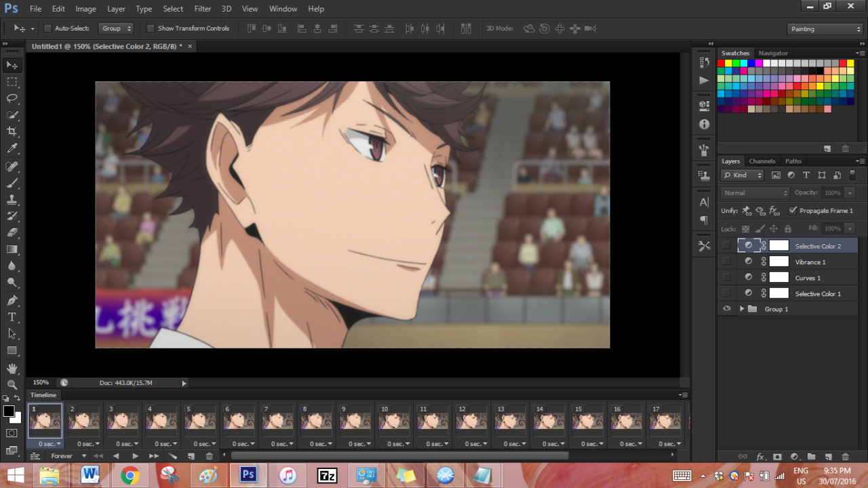Select the Horizontal Type tool
Image resolution: width=868 pixels, height=488 pixels.
point(12,317)
